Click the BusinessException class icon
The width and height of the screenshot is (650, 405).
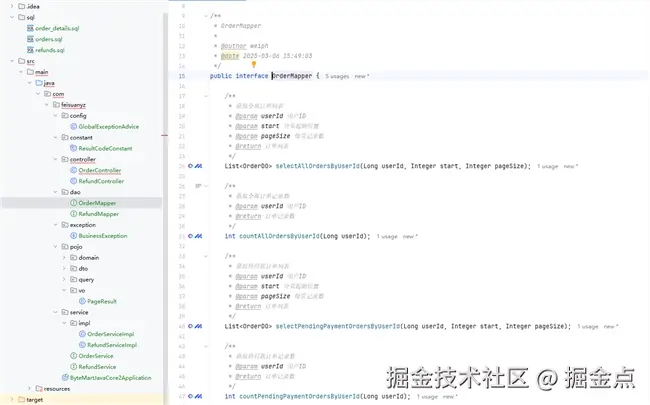pyautogui.click(x=73, y=235)
